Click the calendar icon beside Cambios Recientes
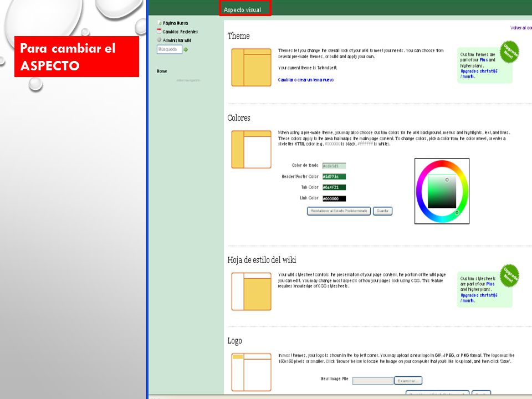The height and width of the screenshot is (399, 532). pos(159,31)
